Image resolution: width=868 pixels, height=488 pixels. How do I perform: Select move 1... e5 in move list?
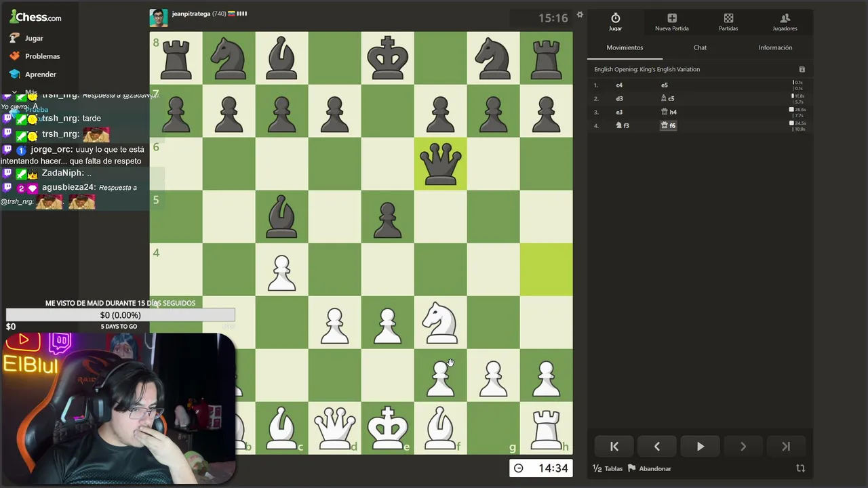click(665, 85)
